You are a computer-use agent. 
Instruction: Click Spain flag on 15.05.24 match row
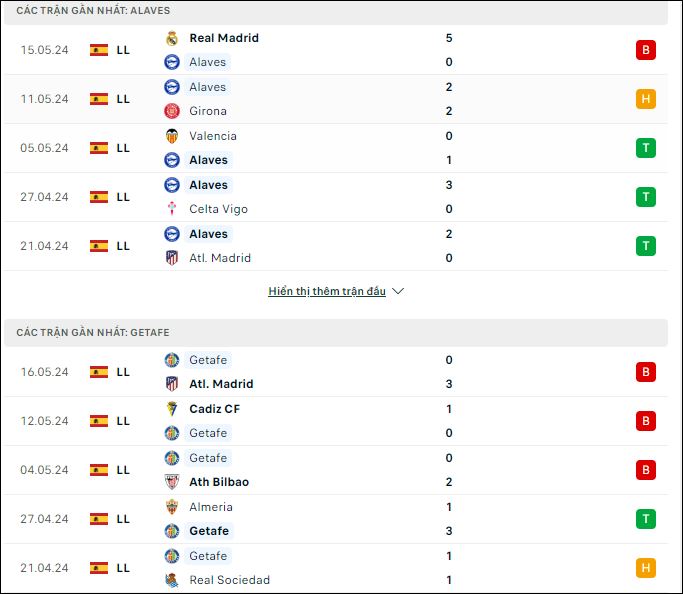[x=99, y=50]
